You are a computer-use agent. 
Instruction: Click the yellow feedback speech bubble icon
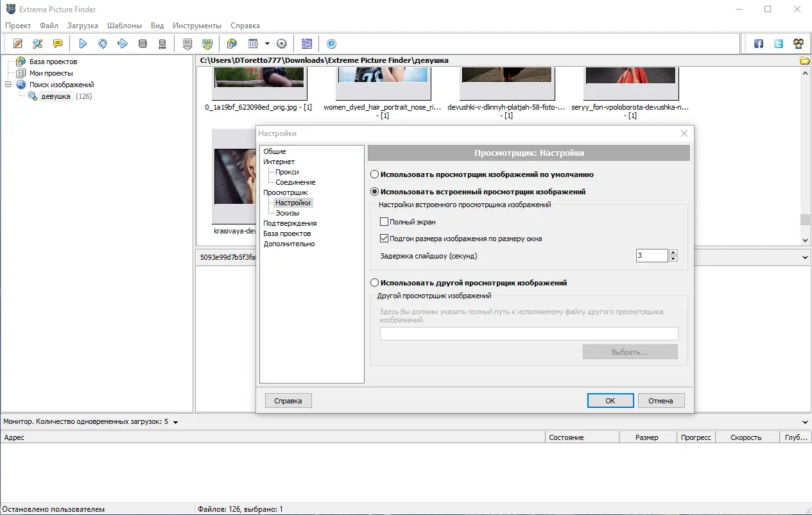58,43
